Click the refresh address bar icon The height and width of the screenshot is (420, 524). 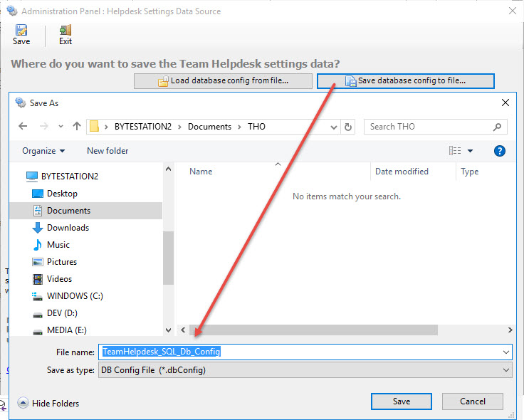[348, 127]
